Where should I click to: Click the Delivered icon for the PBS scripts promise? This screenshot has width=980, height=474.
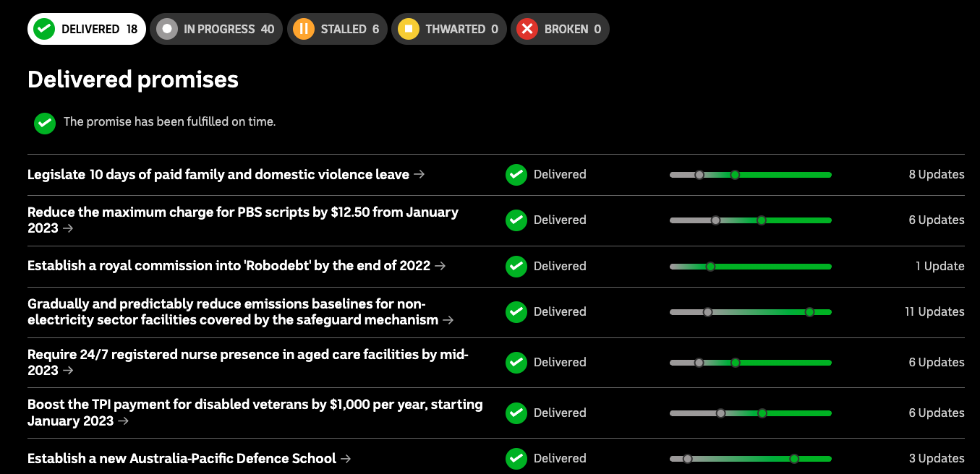point(516,220)
